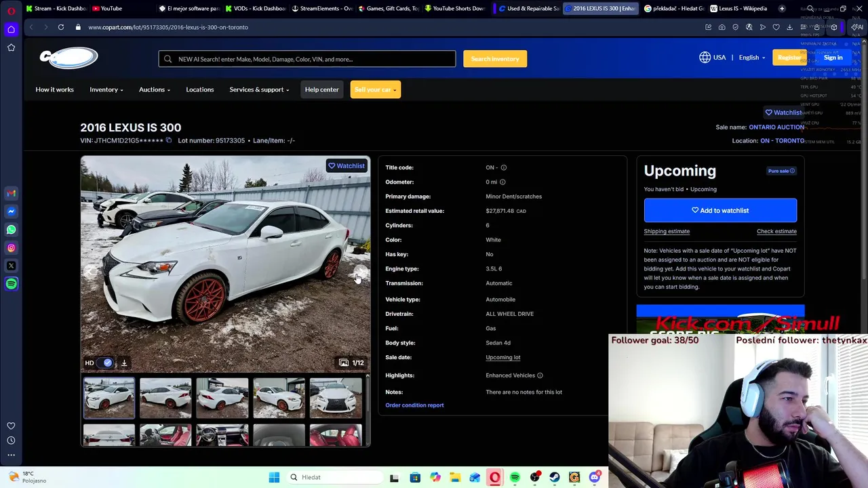The image size is (868, 488).
Task: Expand the Inventory menu
Action: pyautogui.click(x=106, y=89)
